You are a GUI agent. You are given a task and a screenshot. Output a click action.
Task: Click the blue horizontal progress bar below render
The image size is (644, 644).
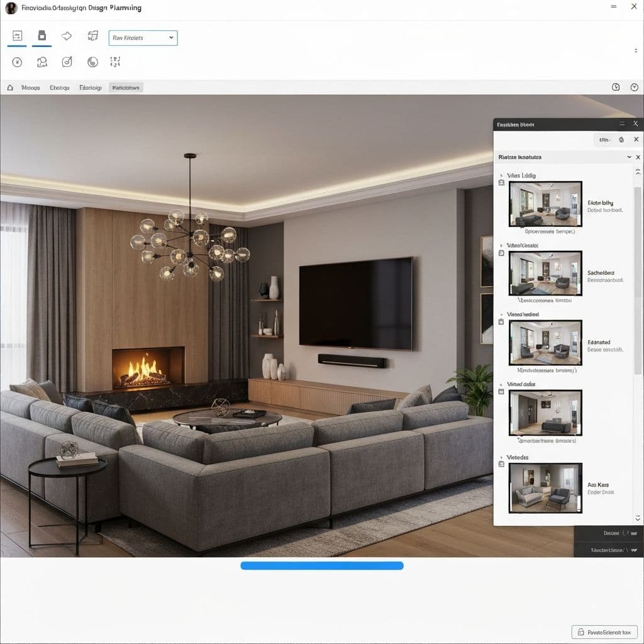click(x=321, y=566)
